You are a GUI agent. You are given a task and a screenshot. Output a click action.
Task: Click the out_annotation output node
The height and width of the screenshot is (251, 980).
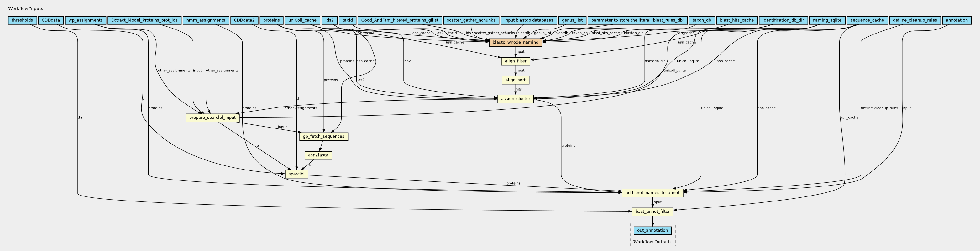coord(652,230)
